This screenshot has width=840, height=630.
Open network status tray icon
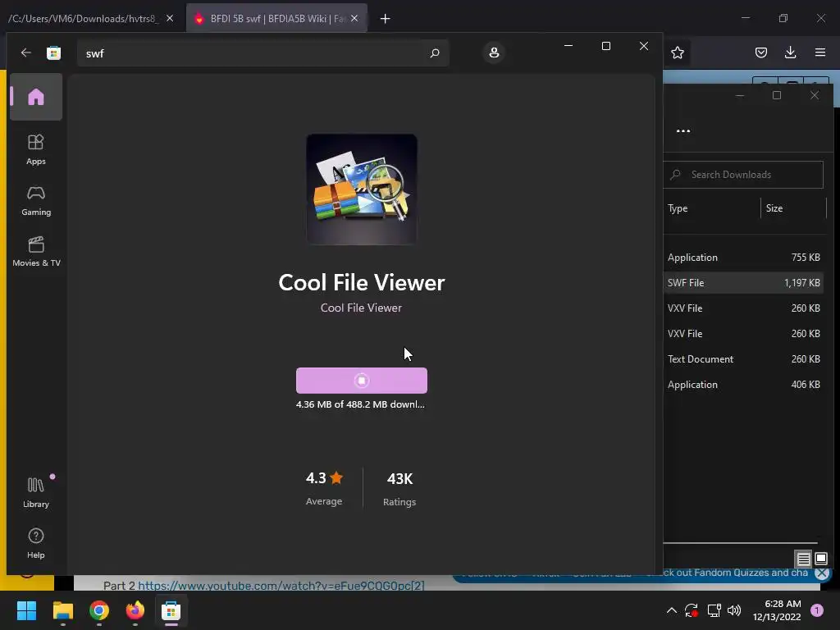[714, 610]
